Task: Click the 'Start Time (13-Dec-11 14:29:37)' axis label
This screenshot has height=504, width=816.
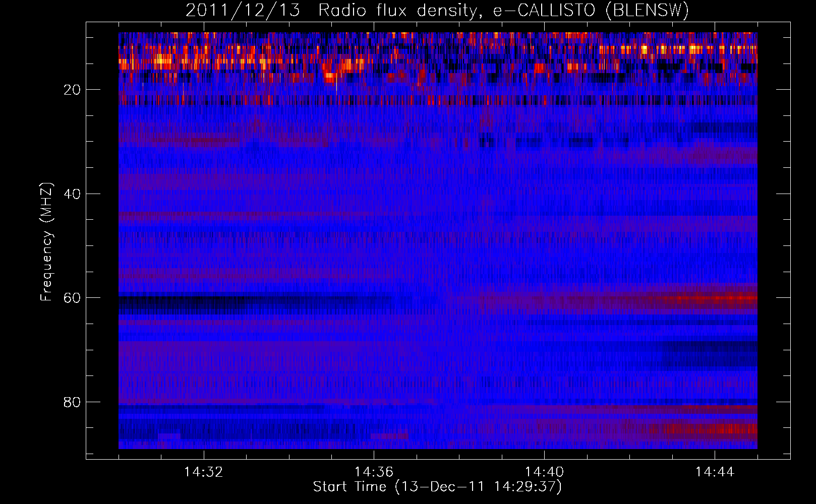Action: click(437, 487)
